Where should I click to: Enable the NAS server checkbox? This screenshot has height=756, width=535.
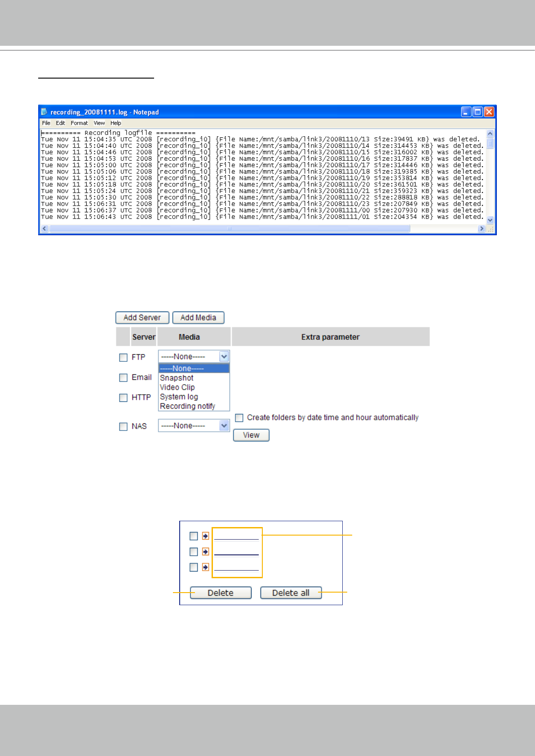click(x=123, y=426)
